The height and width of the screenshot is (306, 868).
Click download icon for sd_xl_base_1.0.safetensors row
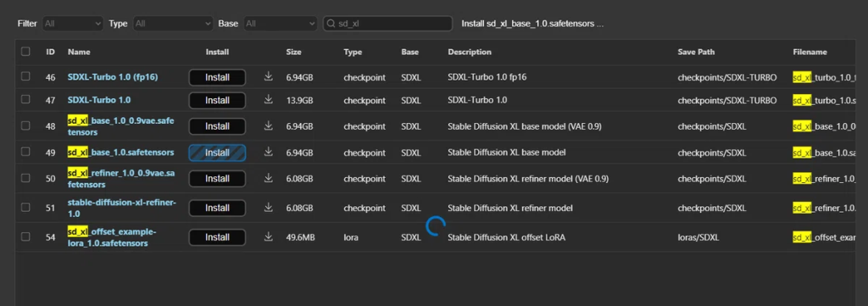tap(269, 152)
